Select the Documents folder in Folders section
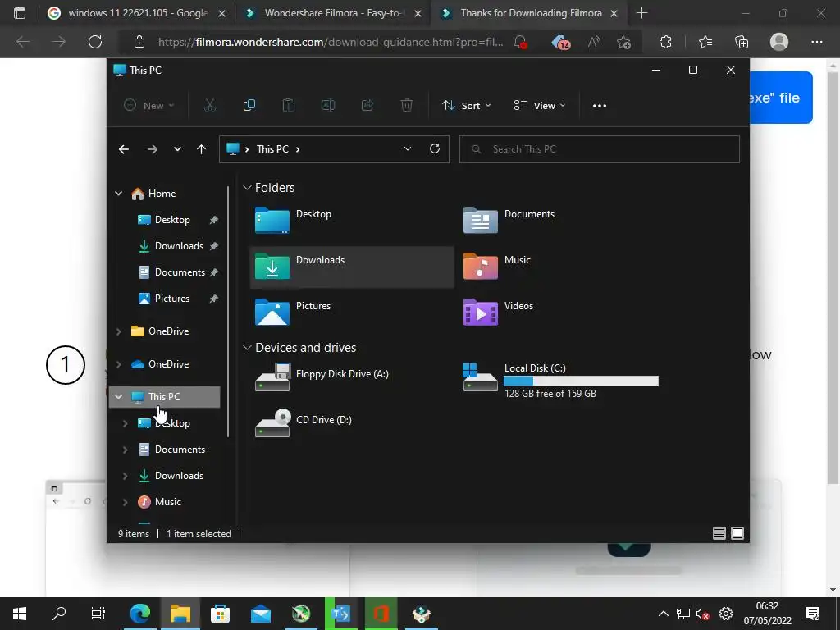840x630 pixels. pyautogui.click(x=559, y=221)
